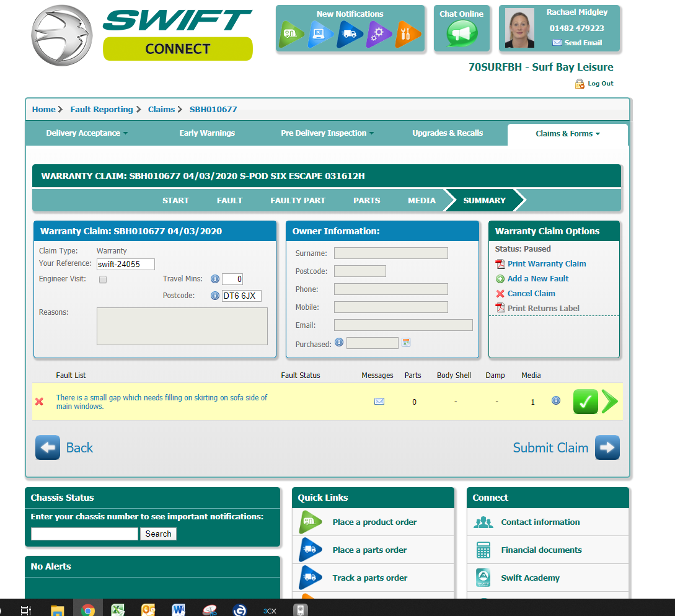The height and width of the screenshot is (616, 675).
Task: Click the green caravan notification icon
Action: 291,34
